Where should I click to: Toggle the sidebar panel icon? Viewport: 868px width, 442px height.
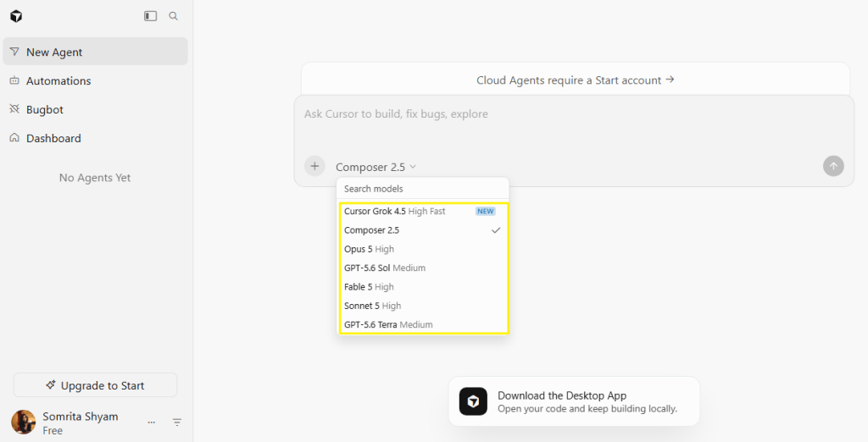(x=151, y=16)
